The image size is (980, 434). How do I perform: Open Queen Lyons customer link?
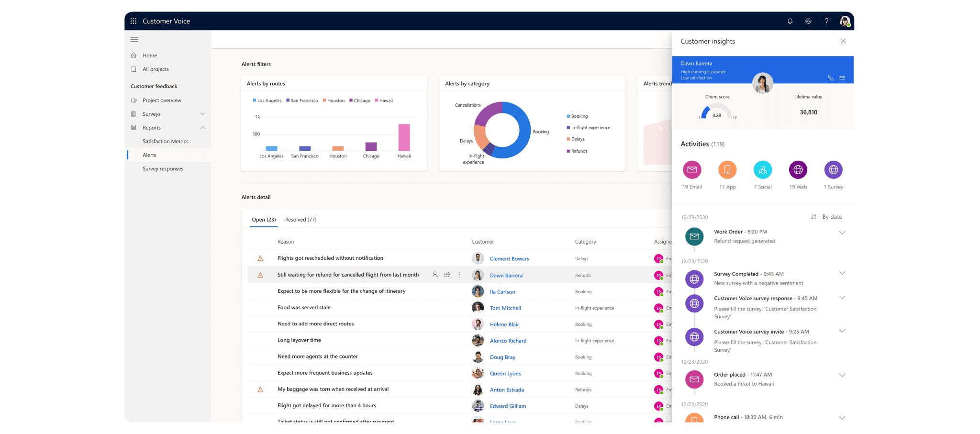pos(505,374)
